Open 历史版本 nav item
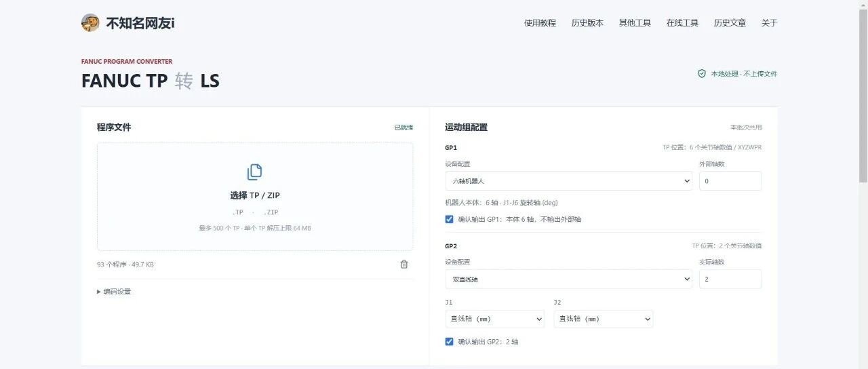Viewport: 868px width, 369px height. point(587,23)
